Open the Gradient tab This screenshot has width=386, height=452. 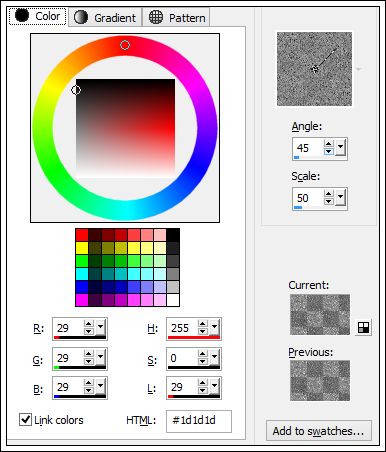click(x=105, y=17)
